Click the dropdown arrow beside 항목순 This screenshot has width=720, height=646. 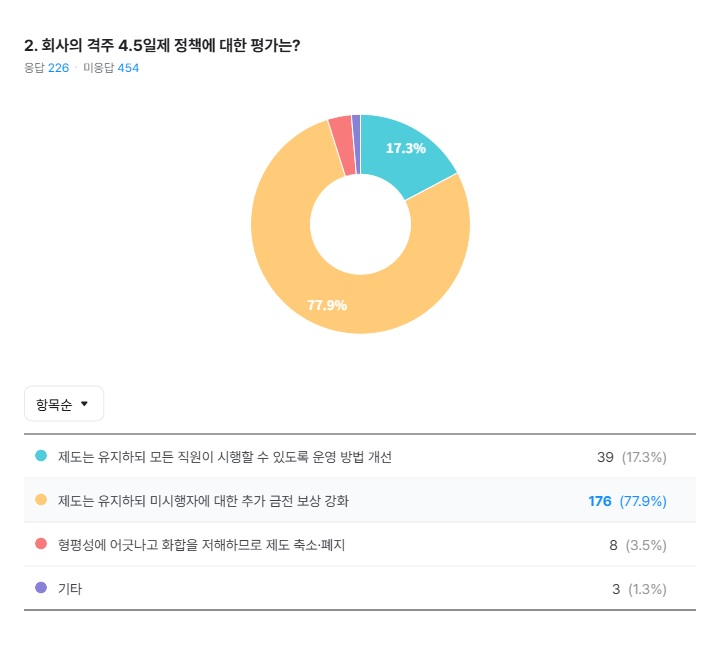[x=84, y=404]
